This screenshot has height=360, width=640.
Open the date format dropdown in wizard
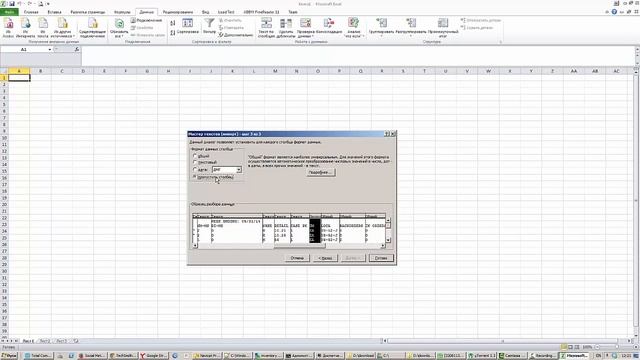pyautogui.click(x=239, y=169)
